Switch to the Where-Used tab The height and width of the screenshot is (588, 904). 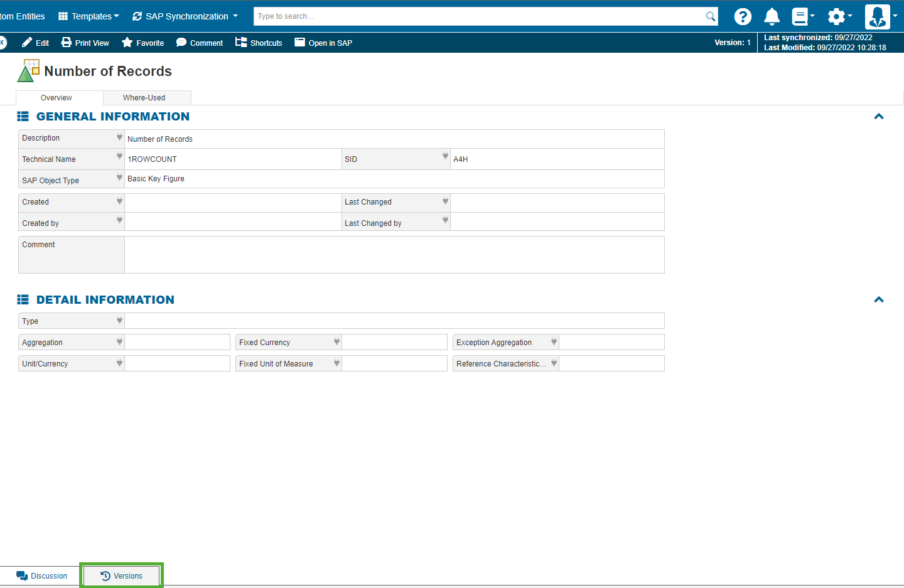(x=144, y=98)
